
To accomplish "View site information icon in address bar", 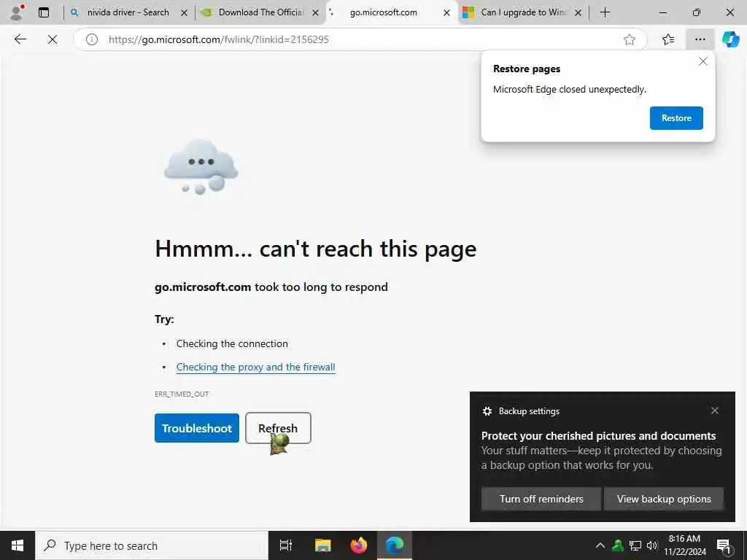I will pos(91,39).
